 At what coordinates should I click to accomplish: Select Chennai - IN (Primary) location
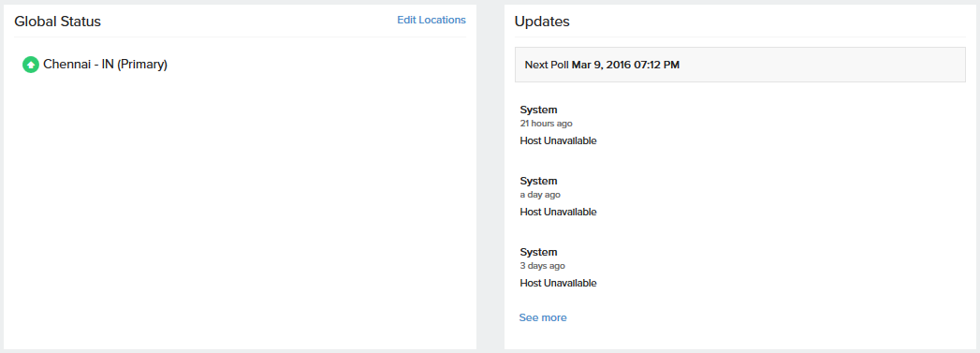point(105,65)
